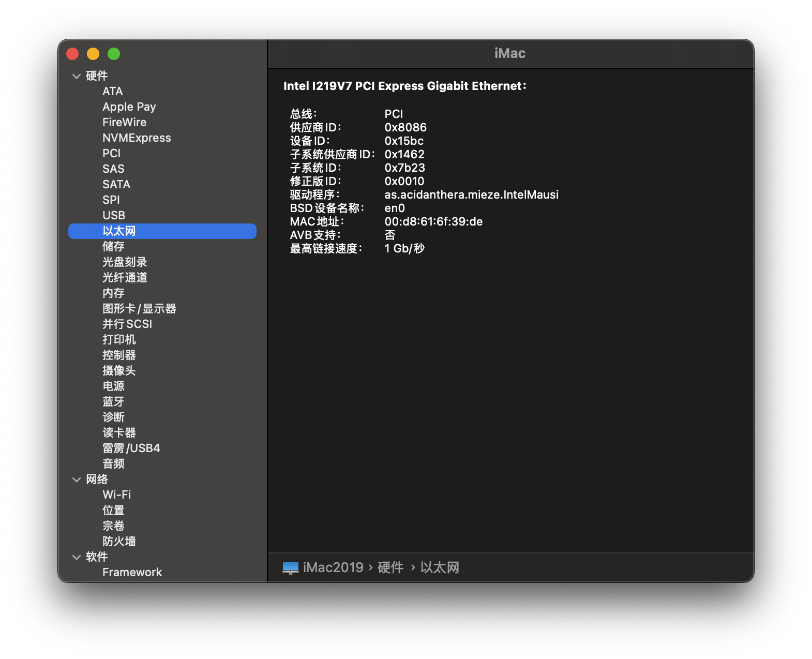Click the link speed value 1 Gb/秒

(404, 248)
